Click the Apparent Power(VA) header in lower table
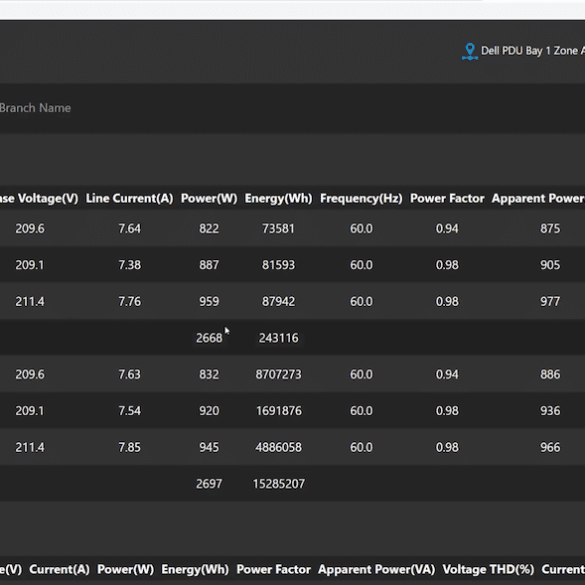 tap(376, 569)
